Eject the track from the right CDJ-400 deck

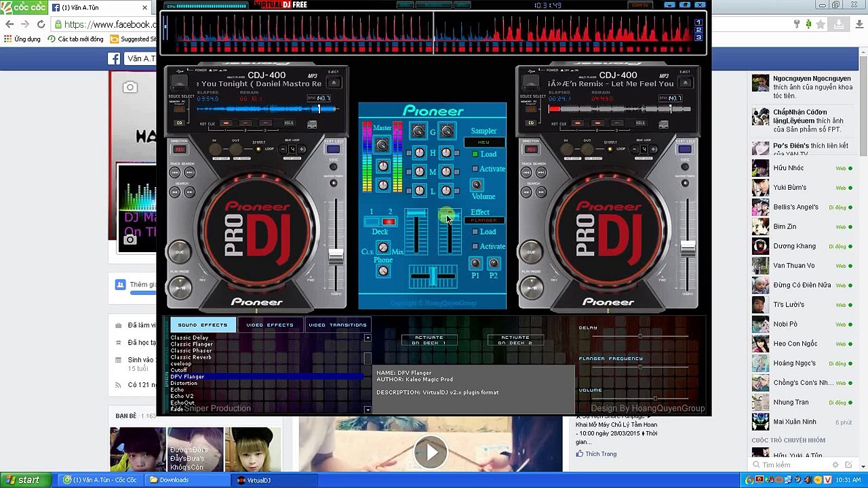pyautogui.click(x=685, y=82)
